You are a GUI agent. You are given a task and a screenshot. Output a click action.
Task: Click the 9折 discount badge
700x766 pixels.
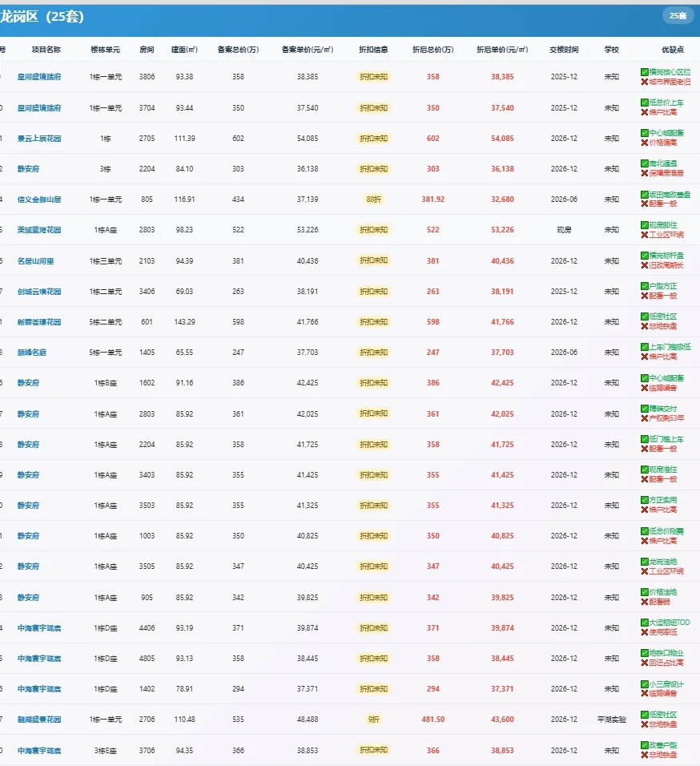(x=373, y=719)
